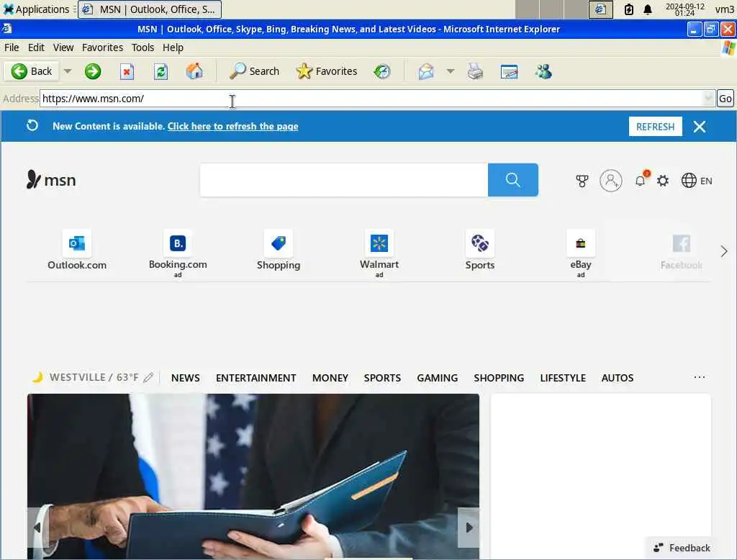Screen dimensions: 737x560
Task: Click the browser Refresh page icon
Action: pyautogui.click(x=160, y=71)
